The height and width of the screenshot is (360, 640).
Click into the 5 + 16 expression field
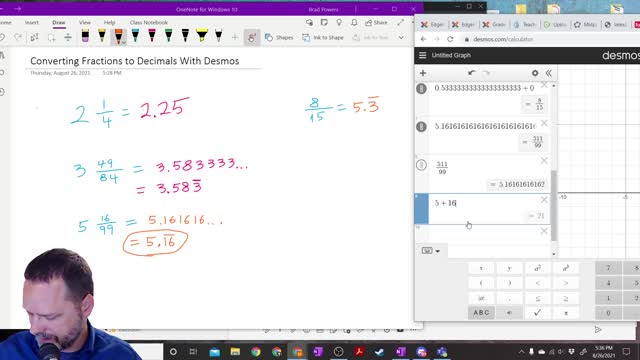[484, 203]
